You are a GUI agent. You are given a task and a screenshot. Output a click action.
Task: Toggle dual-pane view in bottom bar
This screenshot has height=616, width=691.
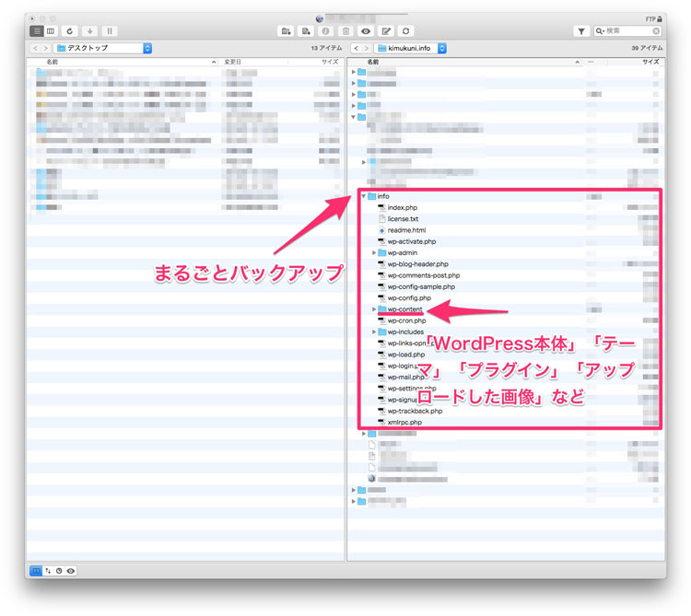[x=36, y=571]
